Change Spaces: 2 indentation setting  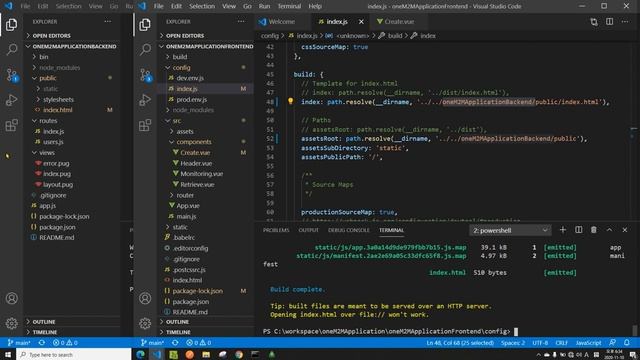pyautogui.click(x=513, y=343)
